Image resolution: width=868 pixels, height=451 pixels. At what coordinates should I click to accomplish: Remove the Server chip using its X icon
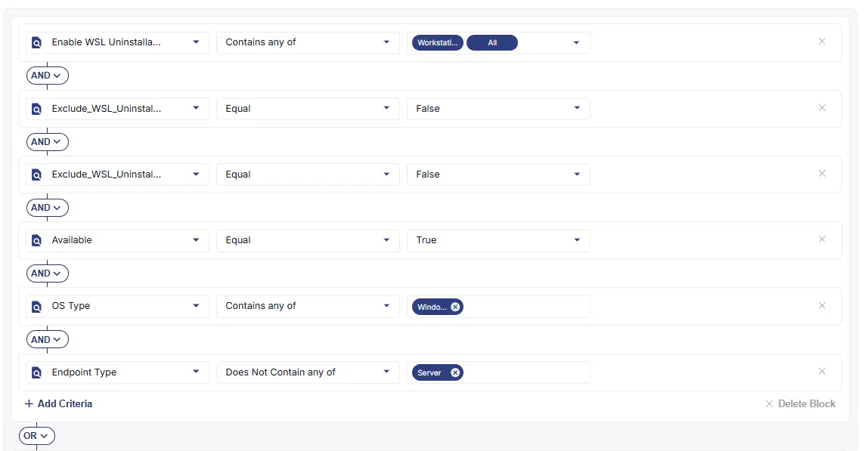pyautogui.click(x=455, y=372)
